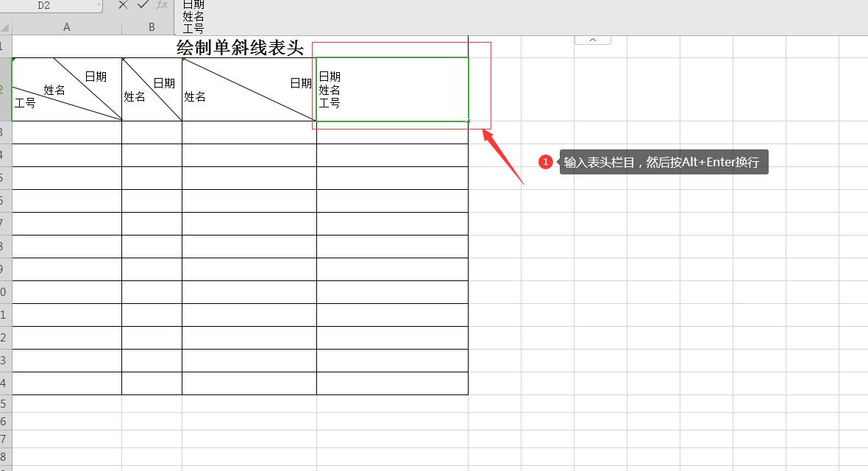Image resolution: width=868 pixels, height=471 pixels.
Task: Click inside the editing cell D2 with stacked text
Action: [393, 89]
